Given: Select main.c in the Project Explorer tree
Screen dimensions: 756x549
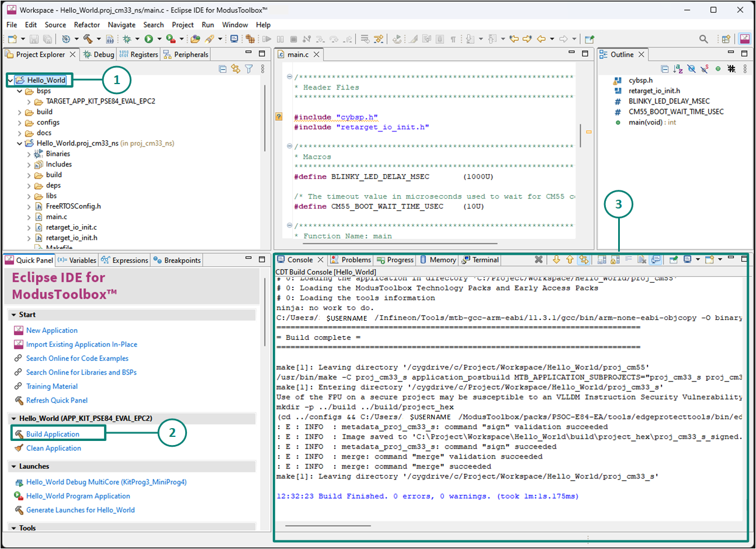Looking at the screenshot, I should pyautogui.click(x=56, y=217).
